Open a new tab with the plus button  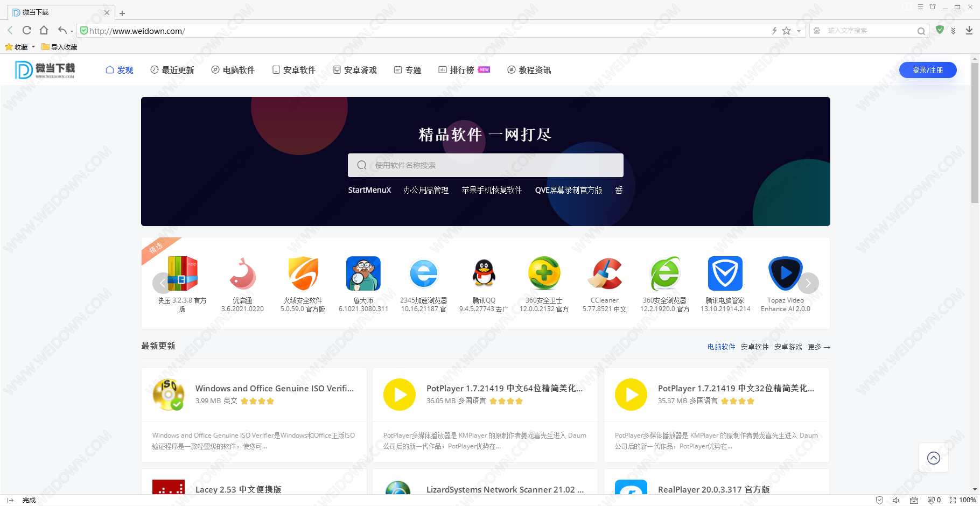click(122, 13)
